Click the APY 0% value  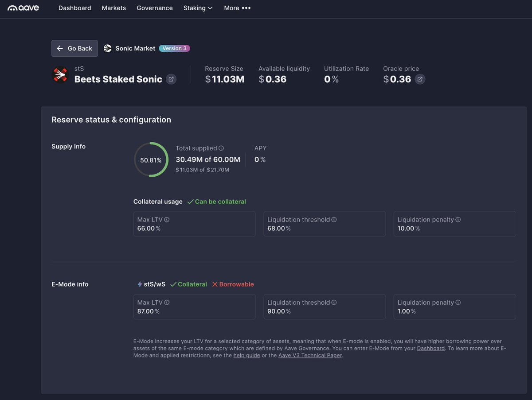pos(260,159)
